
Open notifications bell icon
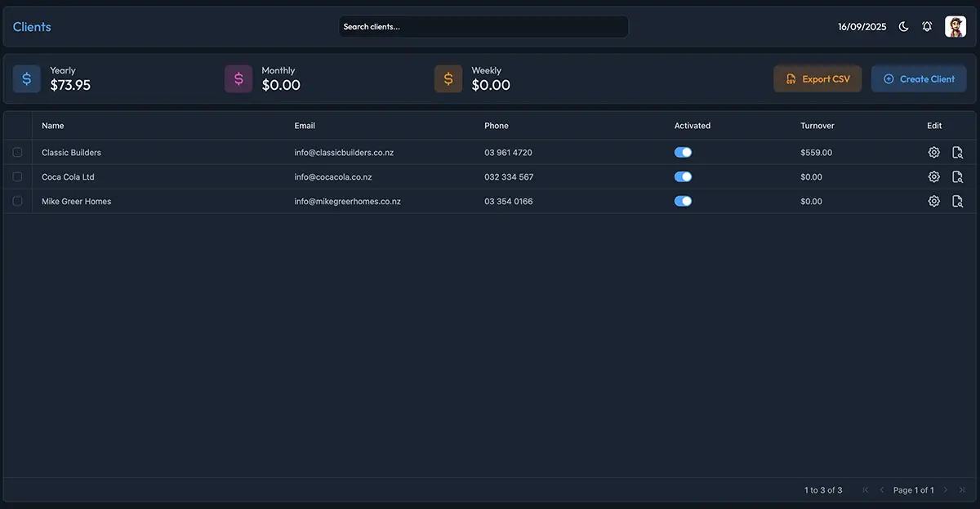[927, 27]
